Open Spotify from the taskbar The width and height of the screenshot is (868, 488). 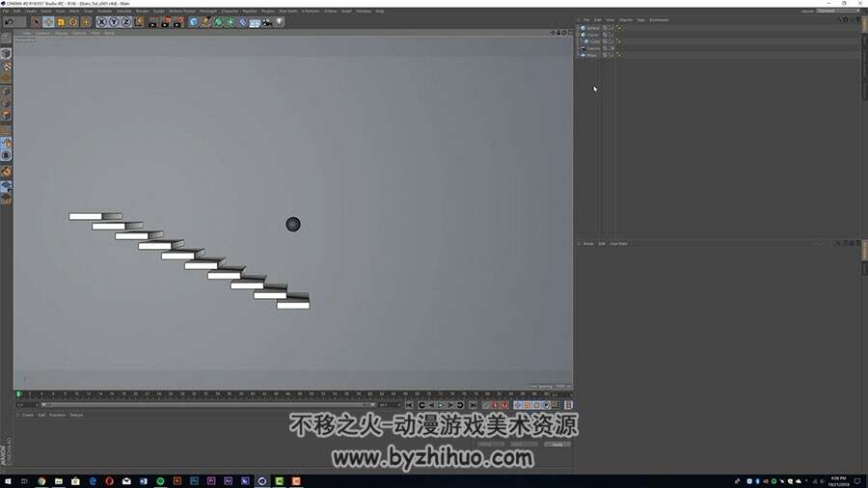[x=160, y=481]
